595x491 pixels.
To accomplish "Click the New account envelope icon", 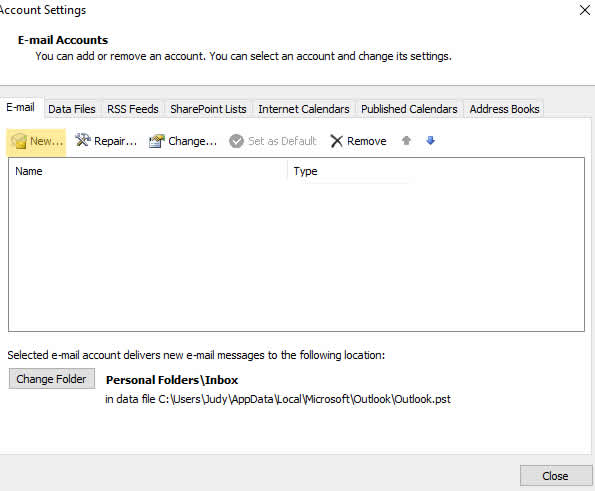I will click(18, 142).
